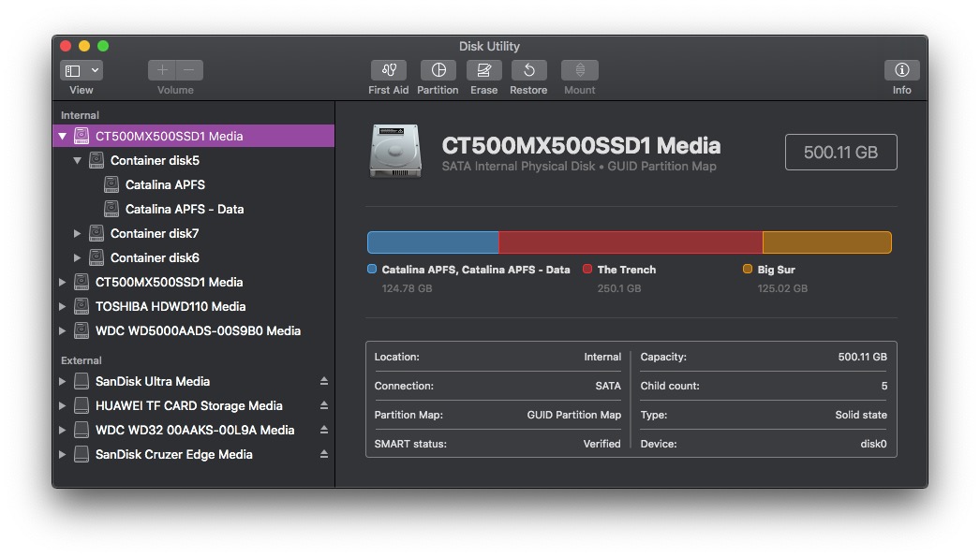This screenshot has width=980, height=557.
Task: Click the yellow minimize window button
Action: 84,46
